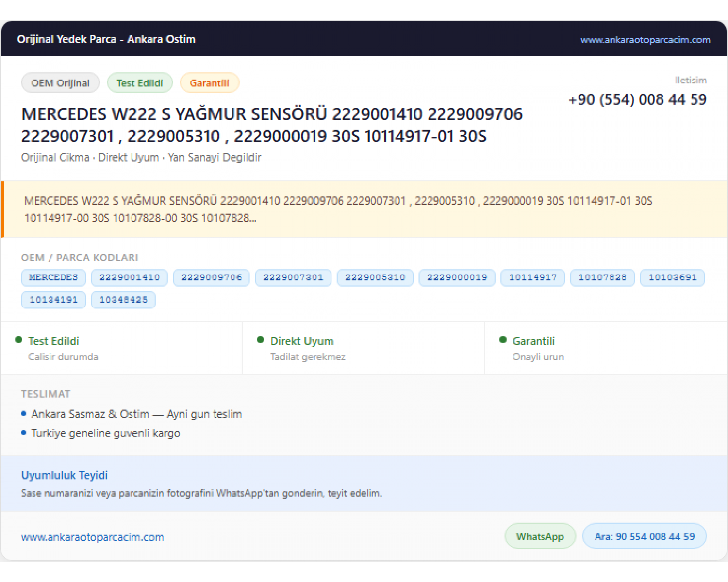
Task: Open the footer www.ankaraotoparcacim.com link
Action: tap(93, 537)
